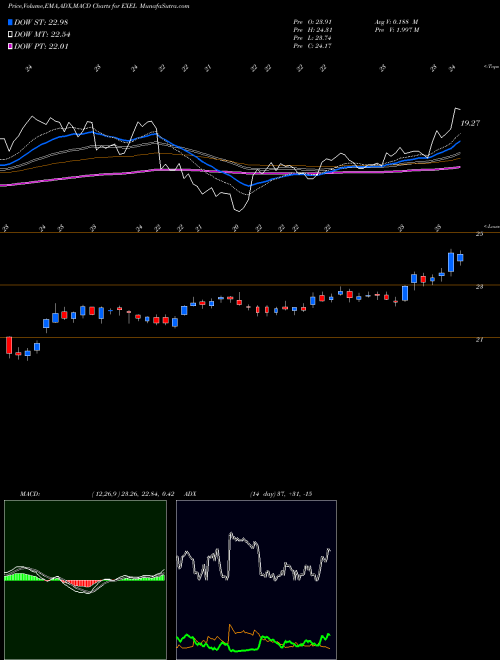
Task: Click the 'Pre H: 24.31' value
Action: [x=313, y=30]
